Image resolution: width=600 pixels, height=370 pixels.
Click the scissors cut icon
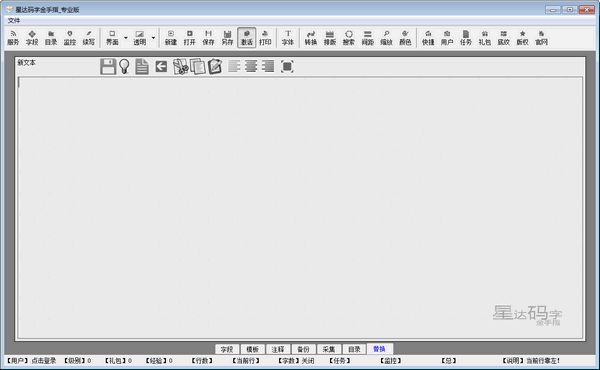181,67
